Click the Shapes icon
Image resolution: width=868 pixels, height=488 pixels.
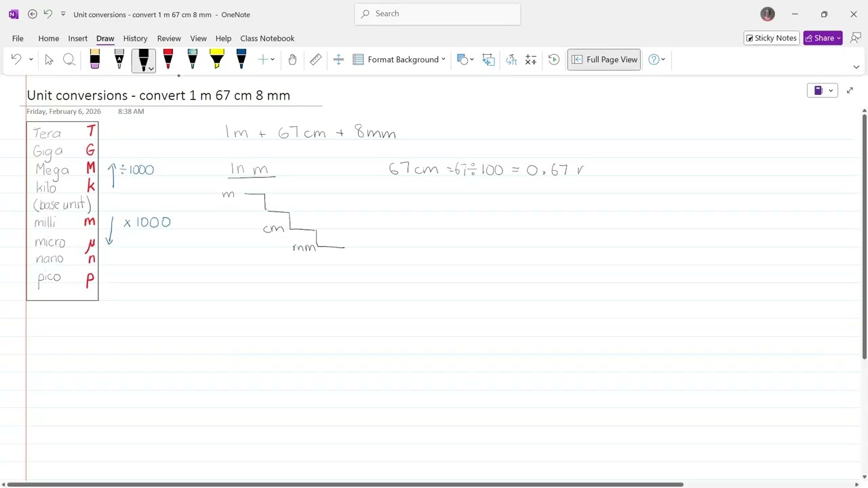point(462,60)
